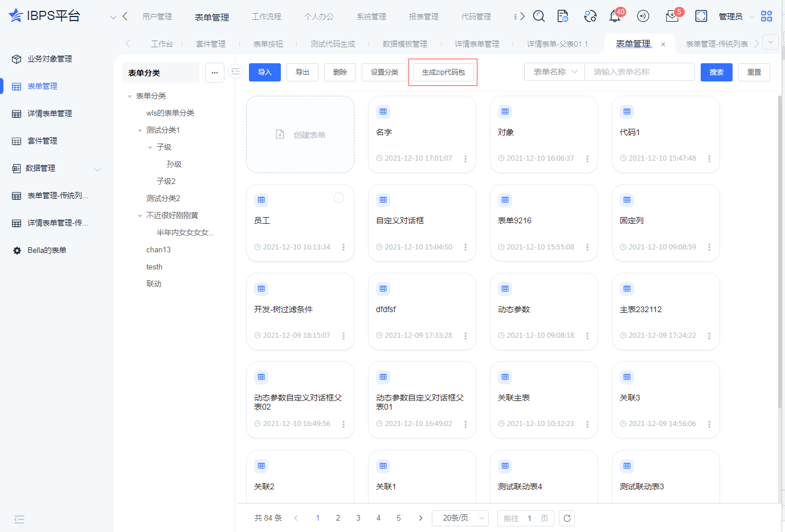Open the notification bell with 40 badge
The image size is (785, 532).
click(x=615, y=17)
